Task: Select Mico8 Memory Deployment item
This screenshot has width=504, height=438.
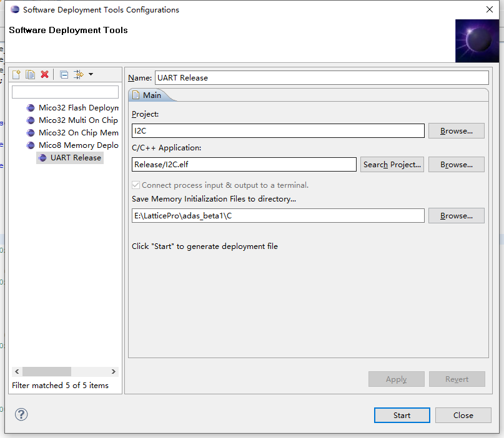Action: pyautogui.click(x=72, y=145)
